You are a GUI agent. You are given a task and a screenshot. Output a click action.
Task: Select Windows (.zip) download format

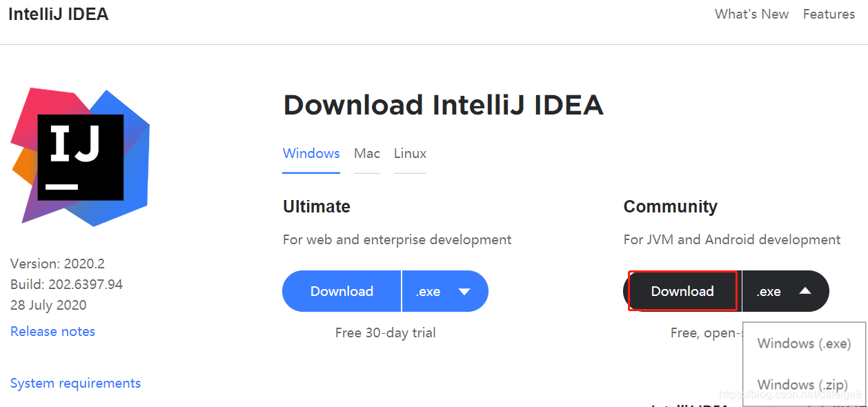point(802,384)
